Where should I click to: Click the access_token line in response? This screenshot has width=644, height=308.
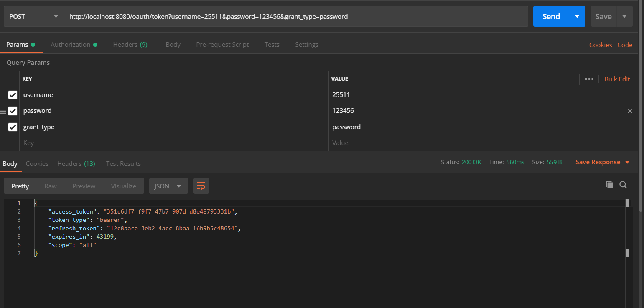(143, 211)
